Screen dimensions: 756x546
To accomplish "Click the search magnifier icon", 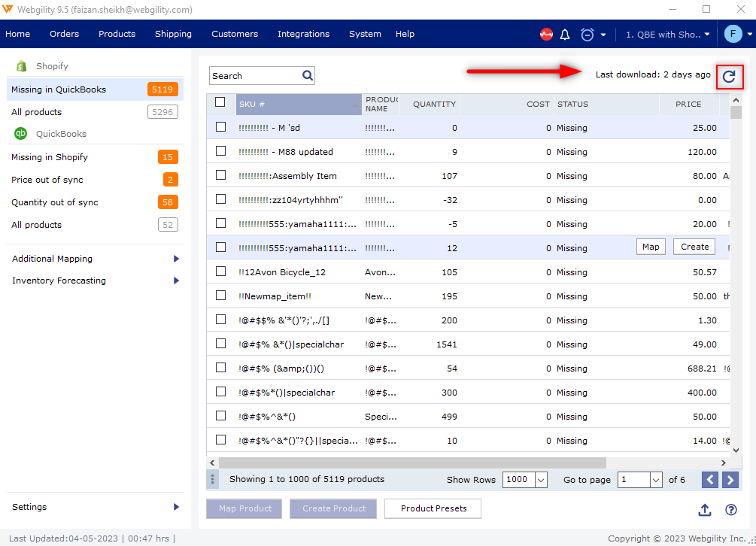I will (308, 75).
